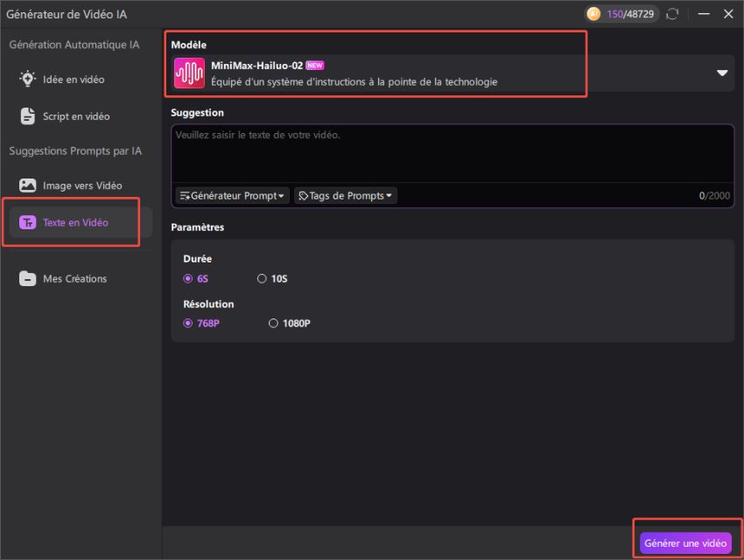Expand the Tags de Prompts menu
744x560 pixels.
344,195
